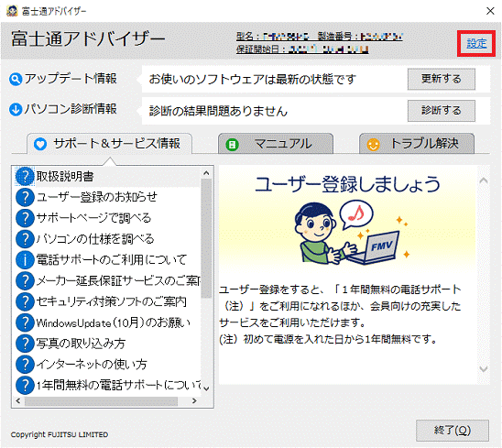The width and height of the screenshot is (502, 448).
Task: Switch to the サポート&サービス情報 tab
Action: click(110, 144)
